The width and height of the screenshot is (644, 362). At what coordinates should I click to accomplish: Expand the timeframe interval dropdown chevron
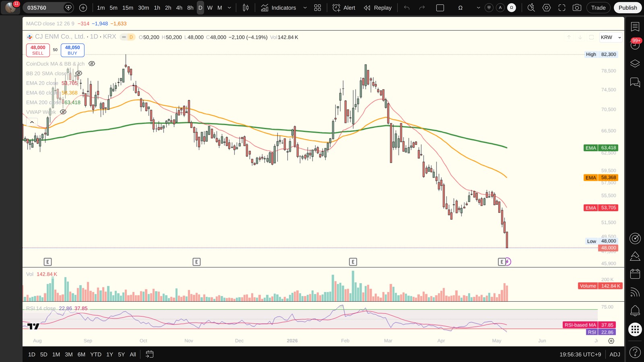229,8
